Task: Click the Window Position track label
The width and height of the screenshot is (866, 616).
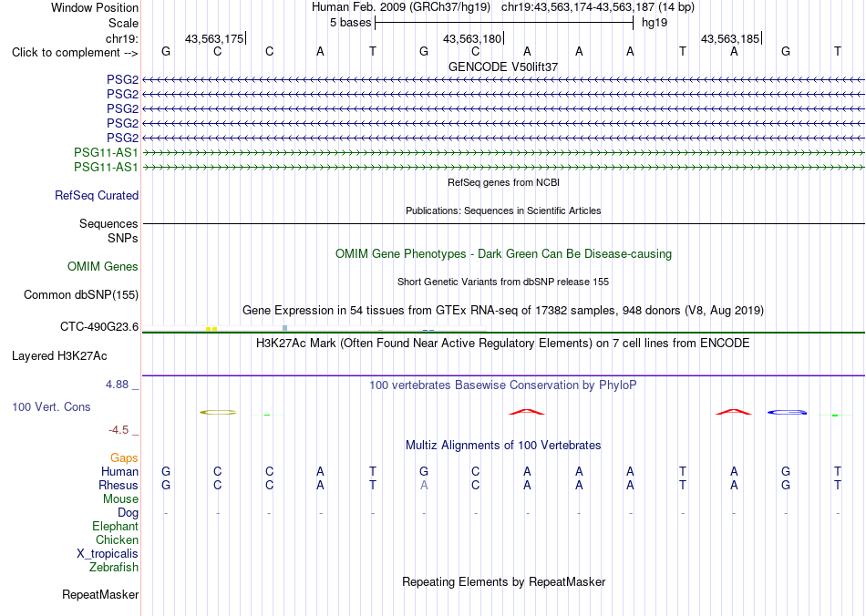Action: click(x=95, y=7)
